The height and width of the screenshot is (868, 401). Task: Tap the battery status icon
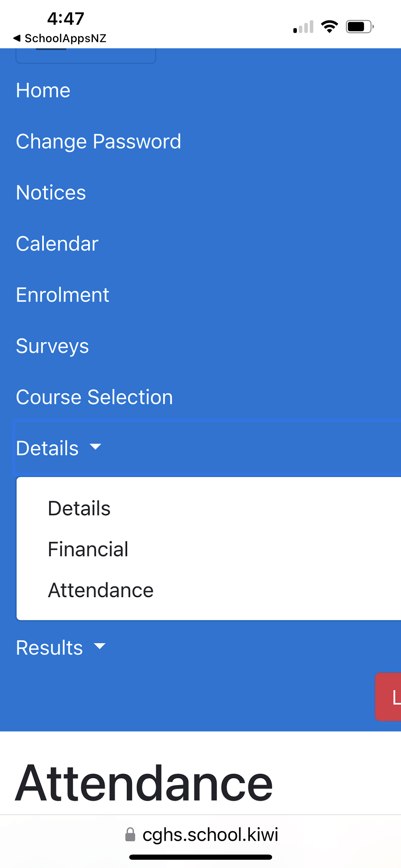point(359,27)
